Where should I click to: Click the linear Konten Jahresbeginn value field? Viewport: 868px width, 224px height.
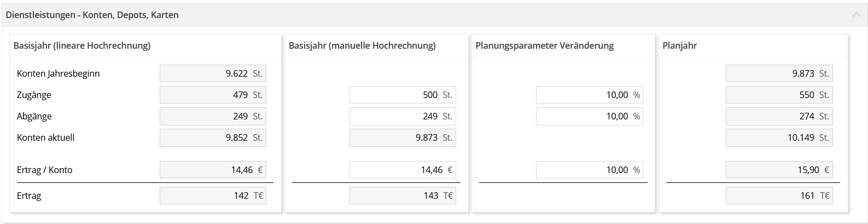tap(212, 73)
